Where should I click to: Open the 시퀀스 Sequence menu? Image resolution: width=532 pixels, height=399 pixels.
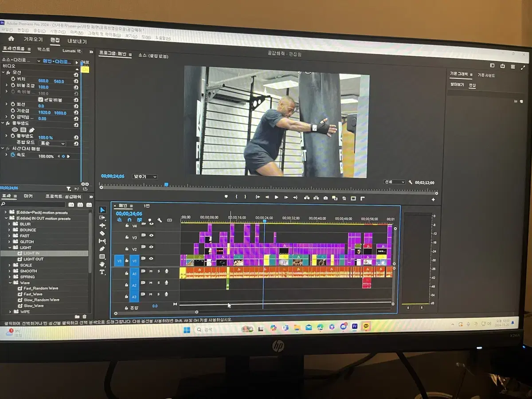point(58,31)
